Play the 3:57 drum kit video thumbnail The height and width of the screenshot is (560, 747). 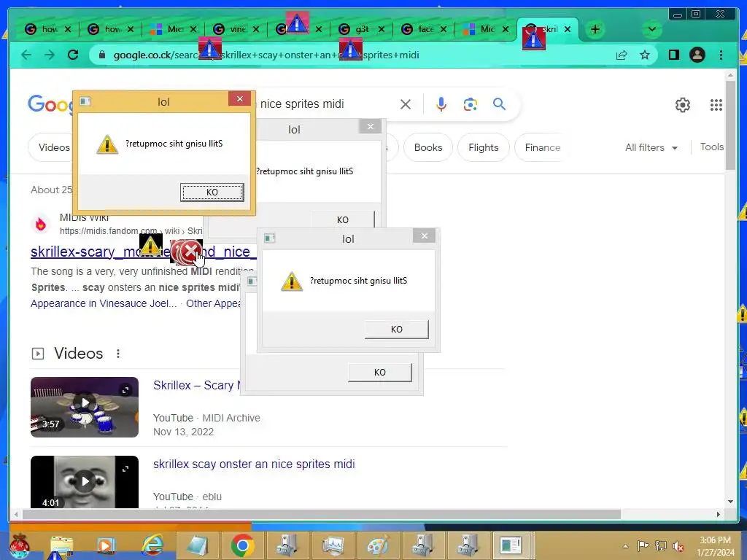coord(85,407)
